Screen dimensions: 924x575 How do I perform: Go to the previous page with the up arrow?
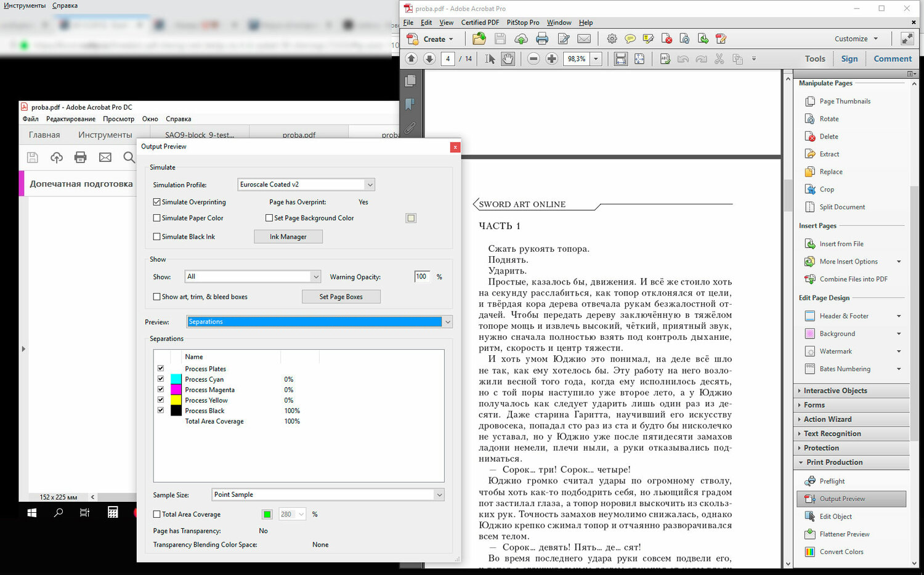coord(411,58)
